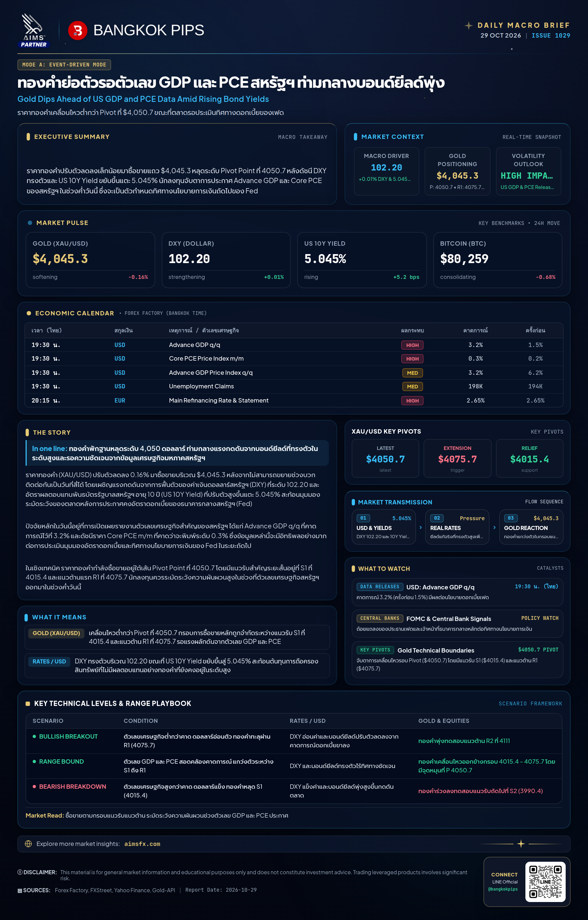The width and height of the screenshot is (588, 920).
Task: Select the Macro Driver 102.20 card
Action: [386, 171]
